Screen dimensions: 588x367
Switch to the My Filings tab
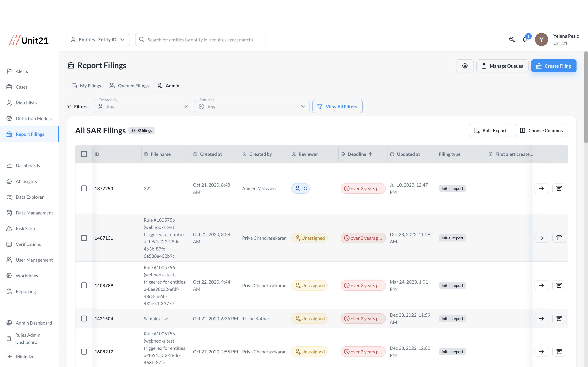(86, 86)
